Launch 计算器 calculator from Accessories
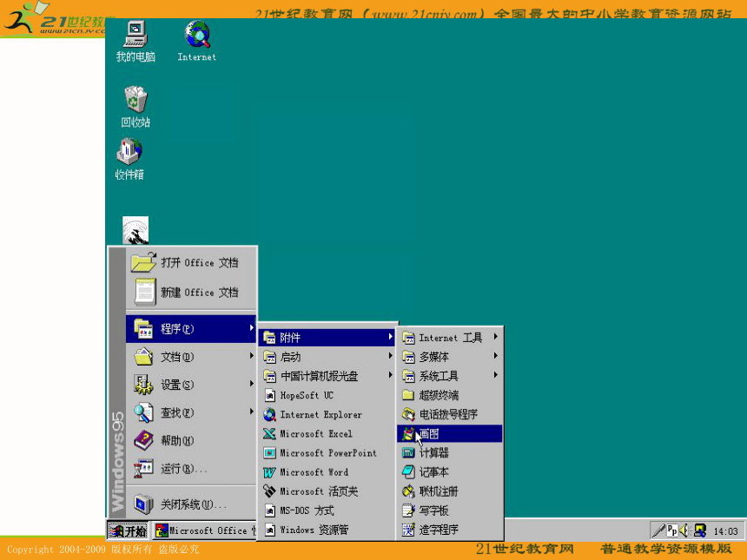 (450, 453)
